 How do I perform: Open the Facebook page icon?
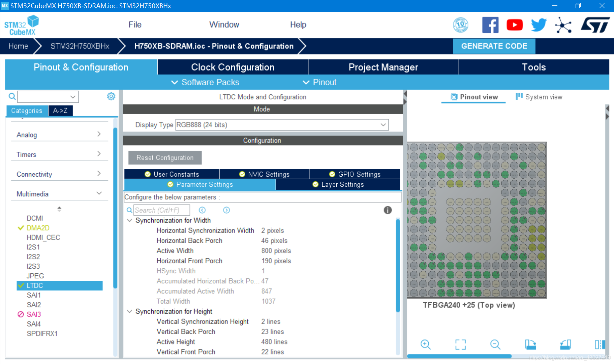490,25
